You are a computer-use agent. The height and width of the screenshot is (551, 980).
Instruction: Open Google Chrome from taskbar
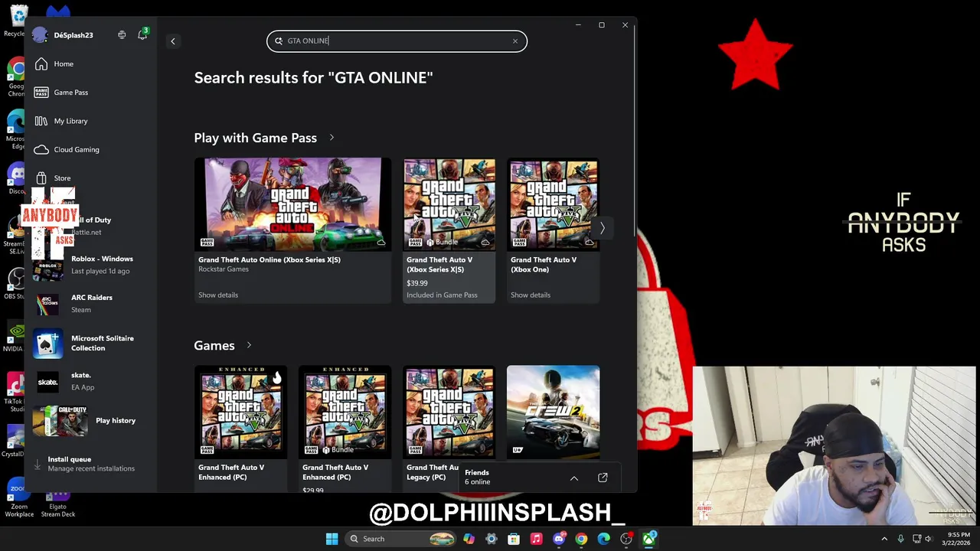pos(581,539)
